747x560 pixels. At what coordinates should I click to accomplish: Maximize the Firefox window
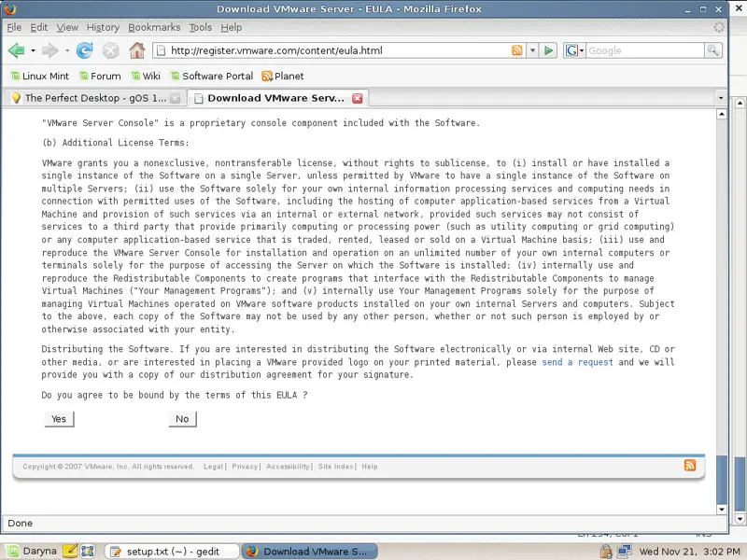(x=703, y=9)
